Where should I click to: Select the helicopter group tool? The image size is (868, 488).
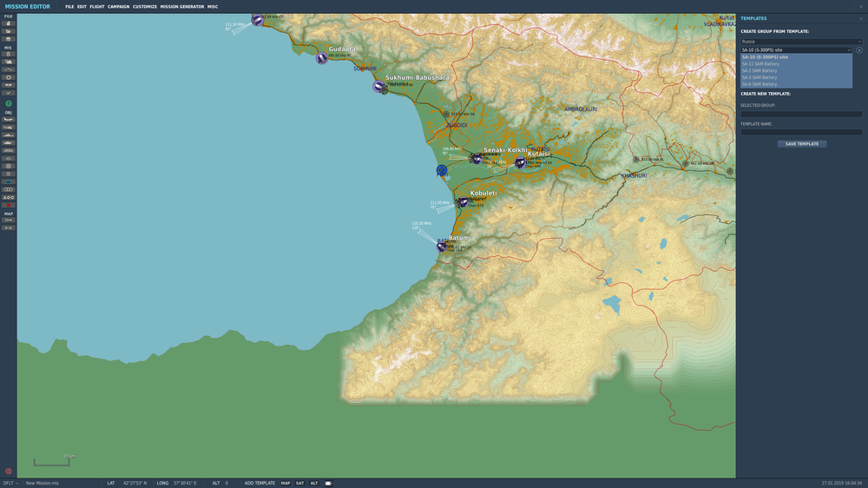click(9, 127)
